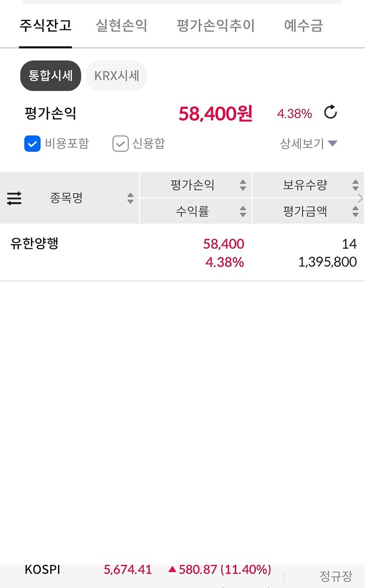Tap the chevron to reveal more columns
This screenshot has height=588, width=365.
(361, 198)
